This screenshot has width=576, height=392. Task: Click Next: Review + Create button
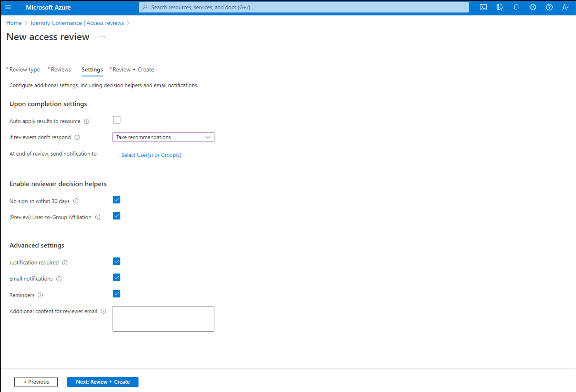[x=102, y=382]
